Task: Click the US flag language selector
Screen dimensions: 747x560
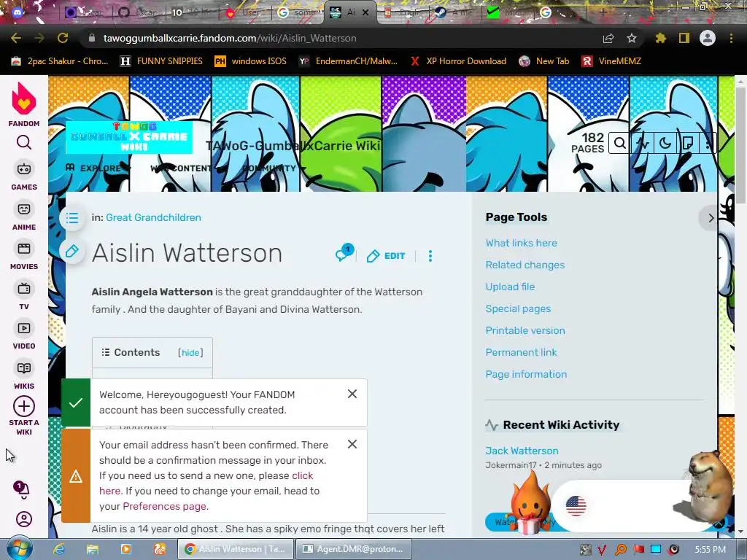Action: click(x=576, y=506)
